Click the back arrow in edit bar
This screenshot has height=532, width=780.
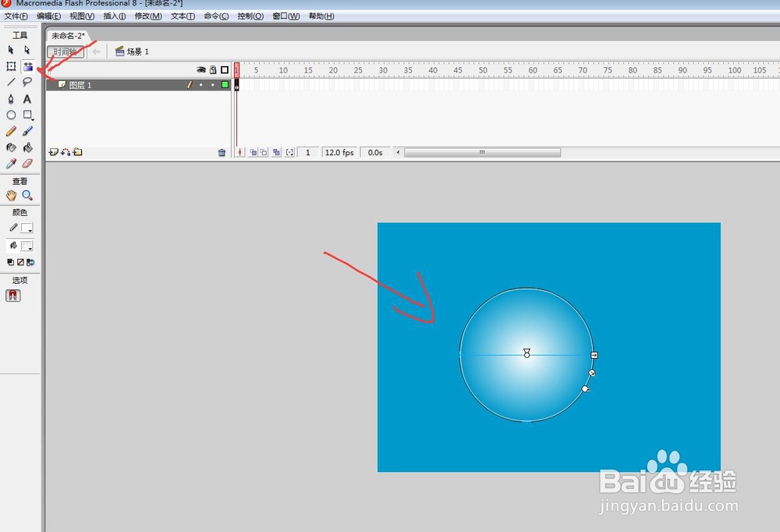(x=96, y=51)
